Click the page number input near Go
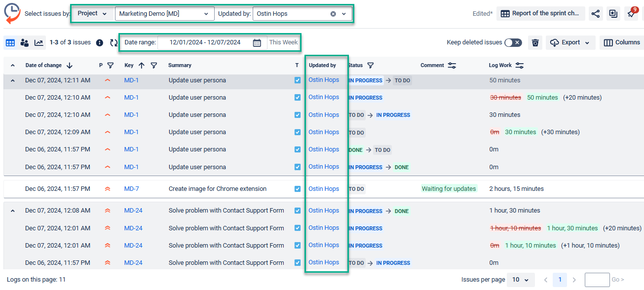This screenshot has height=290, width=644. (x=597, y=280)
